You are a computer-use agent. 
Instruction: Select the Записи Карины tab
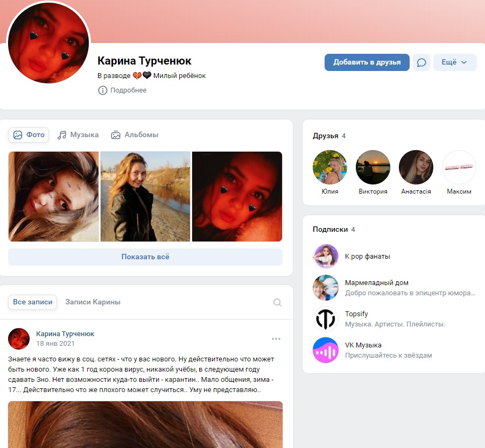[93, 302]
